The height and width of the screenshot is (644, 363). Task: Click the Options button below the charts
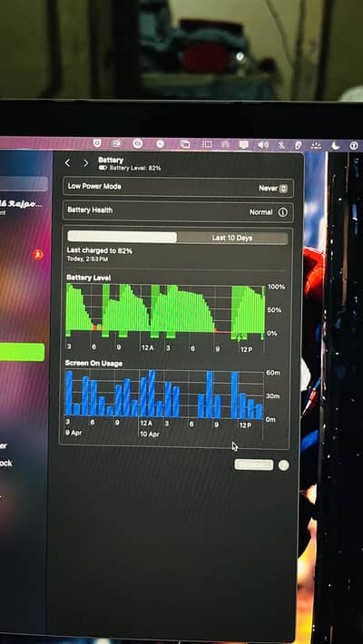pyautogui.click(x=254, y=464)
